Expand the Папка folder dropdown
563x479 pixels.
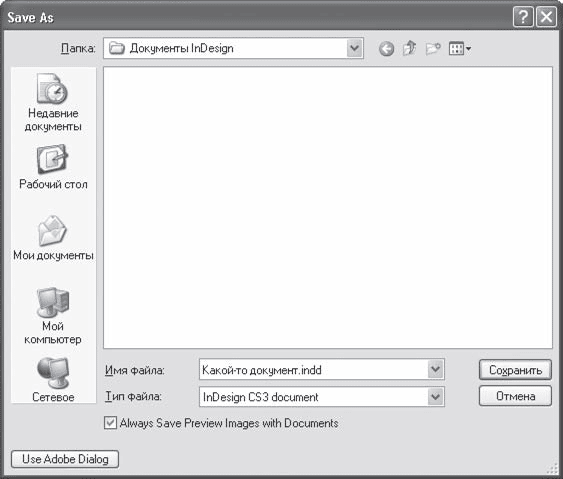(355, 48)
